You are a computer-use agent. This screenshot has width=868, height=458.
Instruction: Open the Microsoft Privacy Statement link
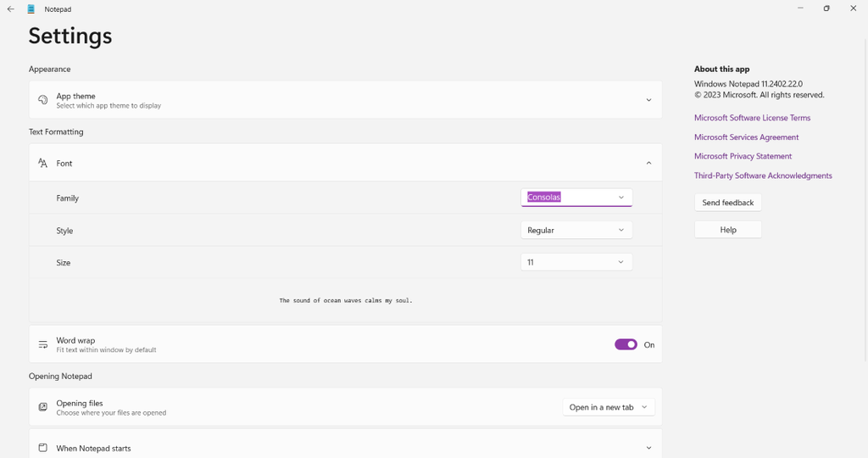pos(743,156)
